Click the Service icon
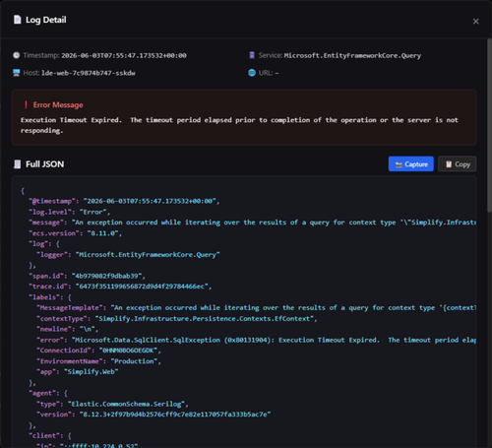This screenshot has height=448, width=492. (252, 55)
